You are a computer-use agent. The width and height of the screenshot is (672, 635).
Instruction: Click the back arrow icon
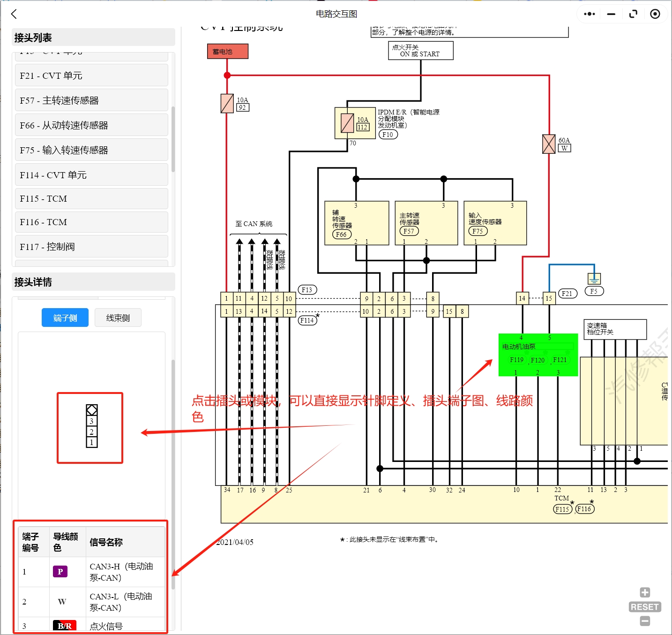(x=14, y=14)
